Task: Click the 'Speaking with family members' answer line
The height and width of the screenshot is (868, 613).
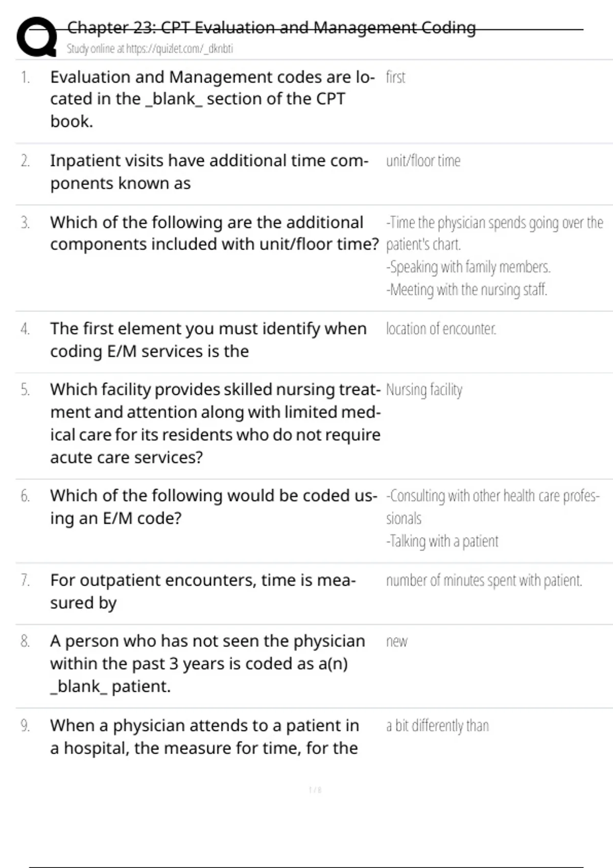Action: pyautogui.click(x=468, y=267)
